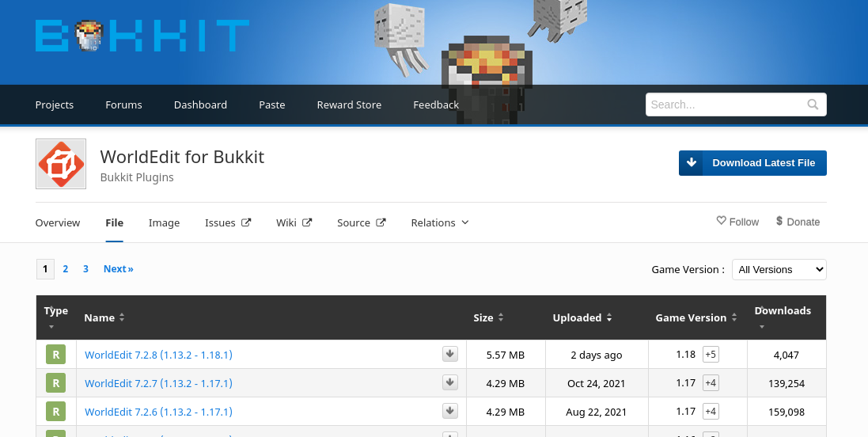The image size is (868, 437).
Task: Switch to the Image tab
Action: pyautogui.click(x=164, y=222)
